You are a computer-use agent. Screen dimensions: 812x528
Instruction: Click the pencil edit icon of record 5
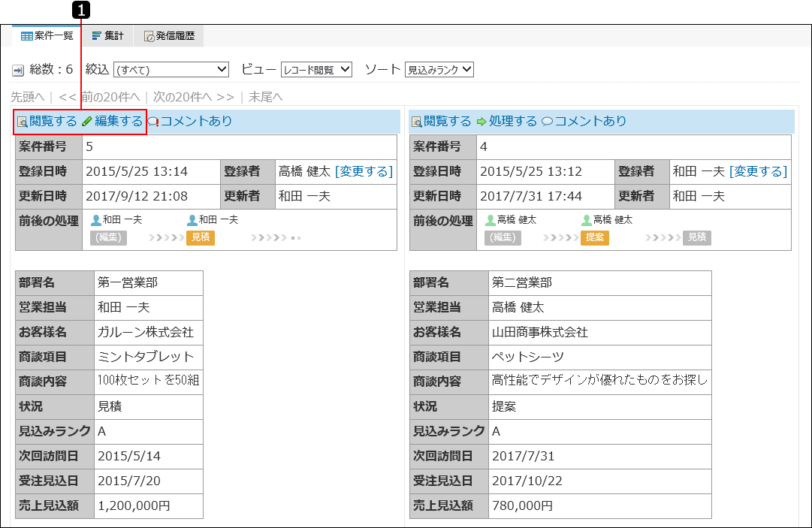(x=87, y=122)
